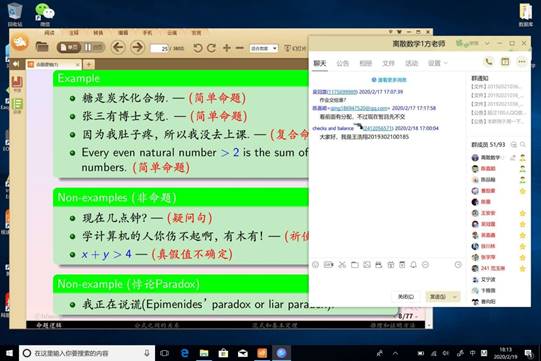Click the 关闭 button in chat window

pyautogui.click(x=406, y=297)
